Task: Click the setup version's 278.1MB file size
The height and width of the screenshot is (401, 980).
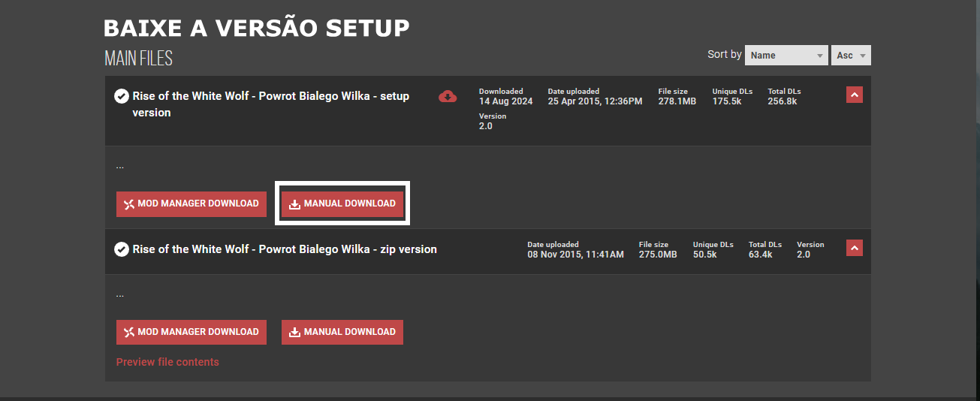Action: click(677, 101)
